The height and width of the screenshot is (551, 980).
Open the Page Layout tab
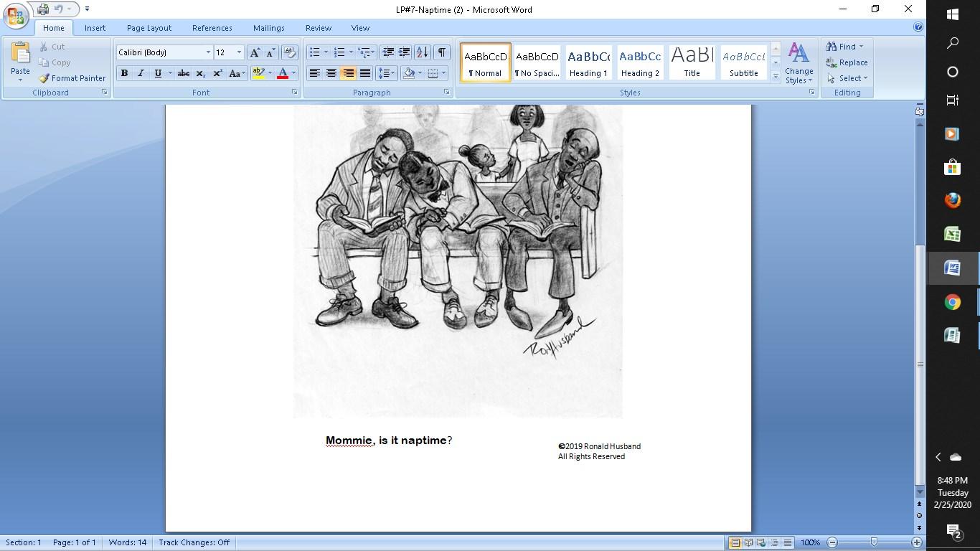[x=149, y=28]
